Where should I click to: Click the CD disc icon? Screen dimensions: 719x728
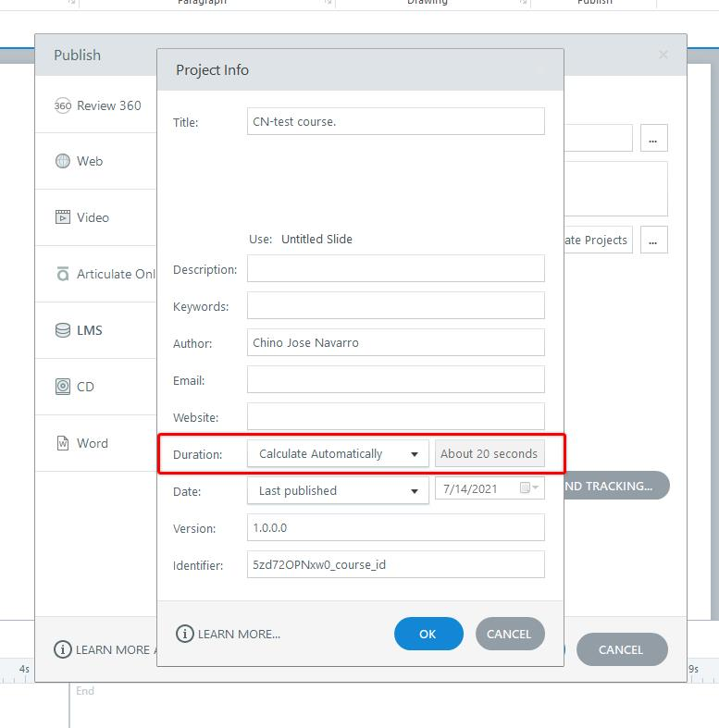point(63,387)
